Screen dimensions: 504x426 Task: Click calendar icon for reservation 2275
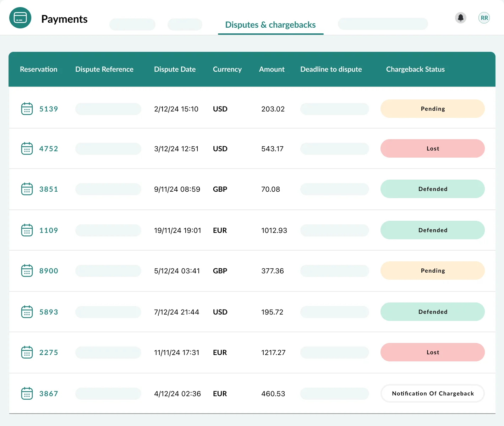[x=27, y=353]
